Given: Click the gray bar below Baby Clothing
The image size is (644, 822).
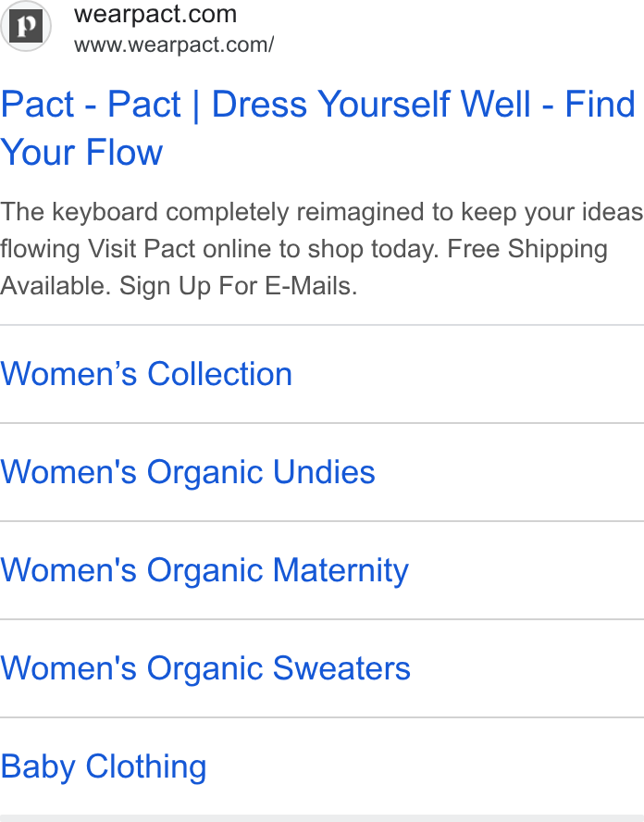Looking at the screenshot, I should tap(322, 818).
